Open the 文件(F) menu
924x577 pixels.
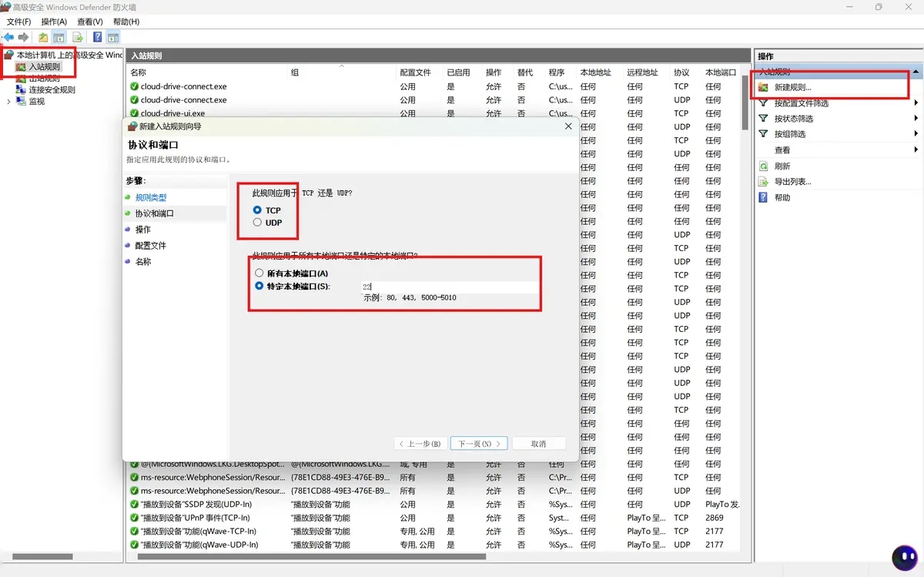(18, 22)
